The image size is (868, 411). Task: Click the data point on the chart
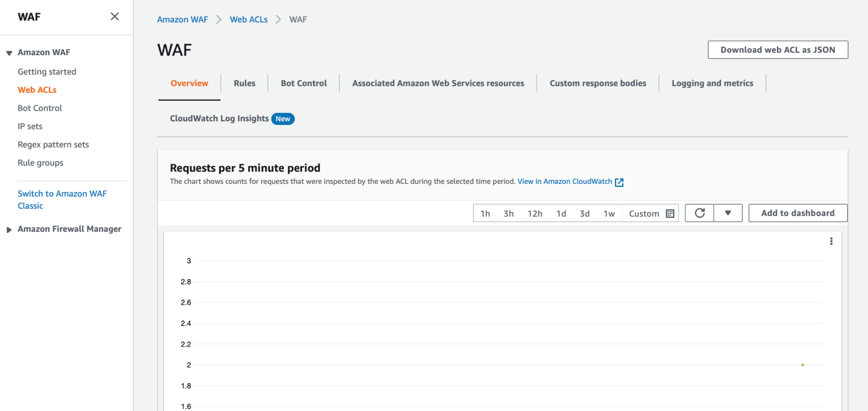tap(802, 365)
